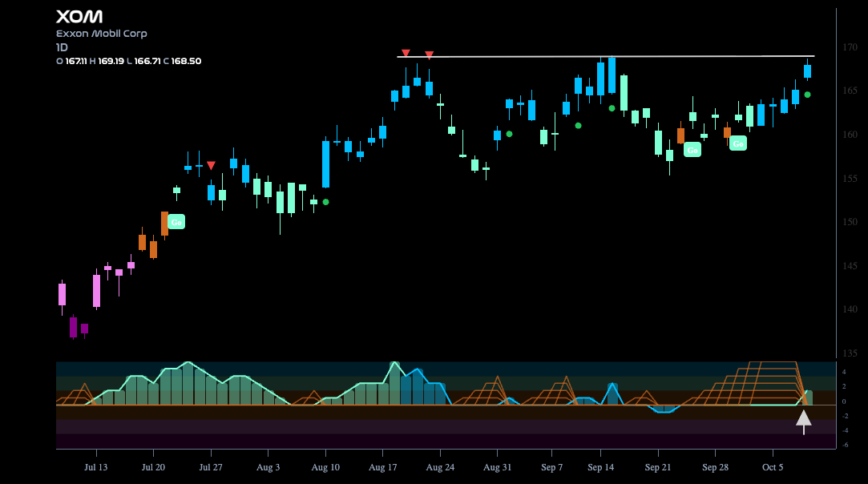Click the Go label just after Sep 28

pos(738,143)
